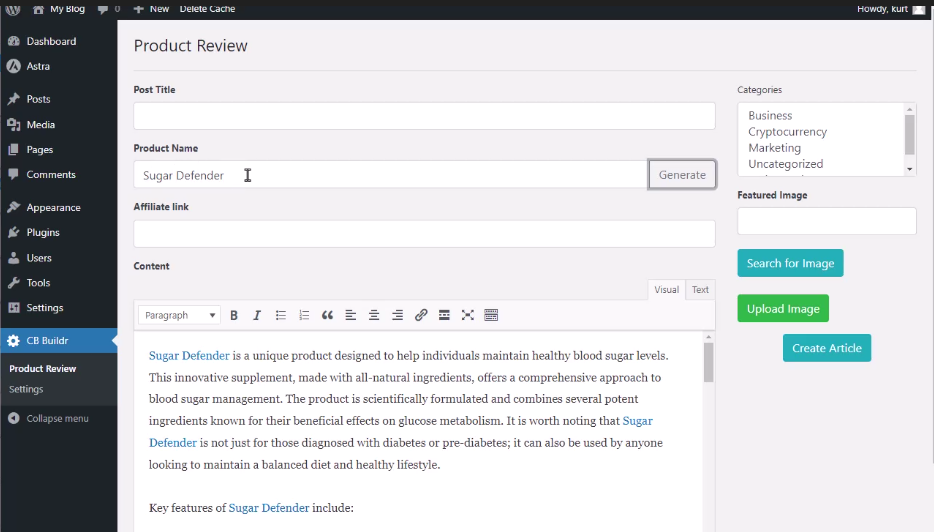Select CB Buildr menu item
Image resolution: width=934 pixels, height=532 pixels.
coord(58,341)
